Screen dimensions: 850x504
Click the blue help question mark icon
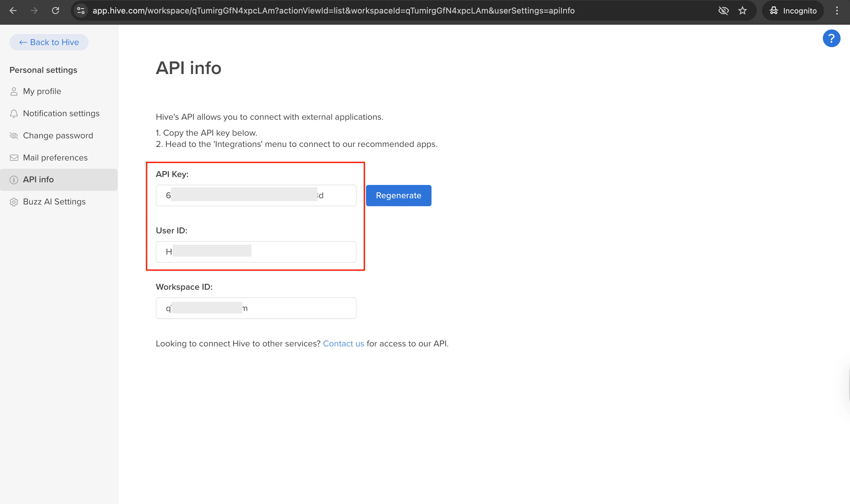[831, 38]
